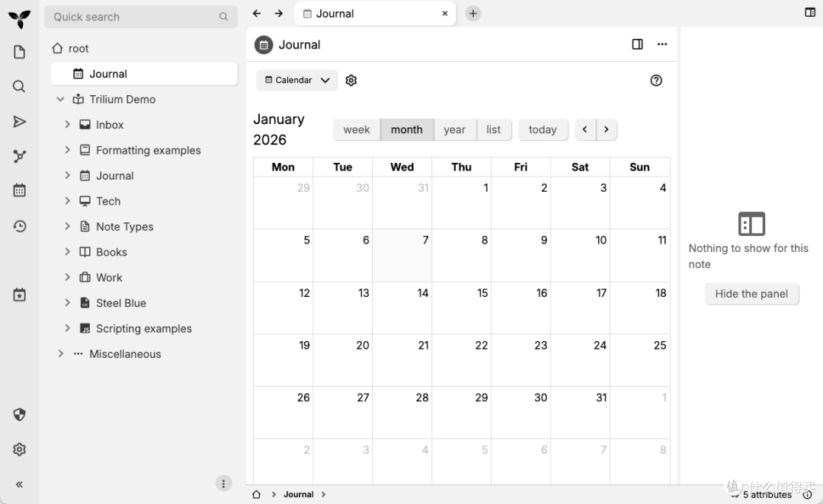Jump to today in the calendar
823x504 pixels.
[543, 129]
